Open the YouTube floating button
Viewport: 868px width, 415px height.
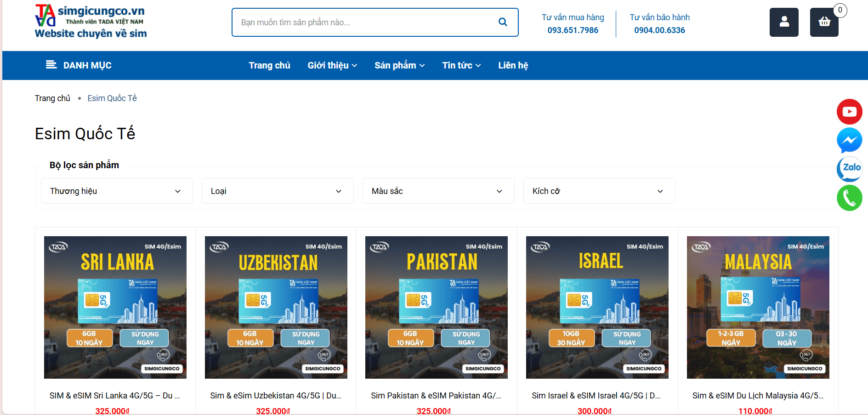click(x=849, y=112)
